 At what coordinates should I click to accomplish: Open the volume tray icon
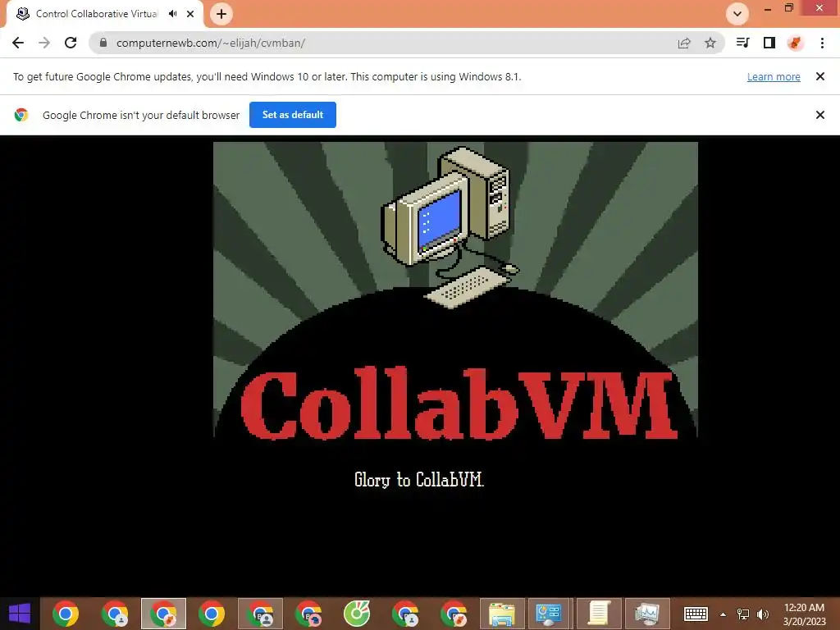point(763,614)
